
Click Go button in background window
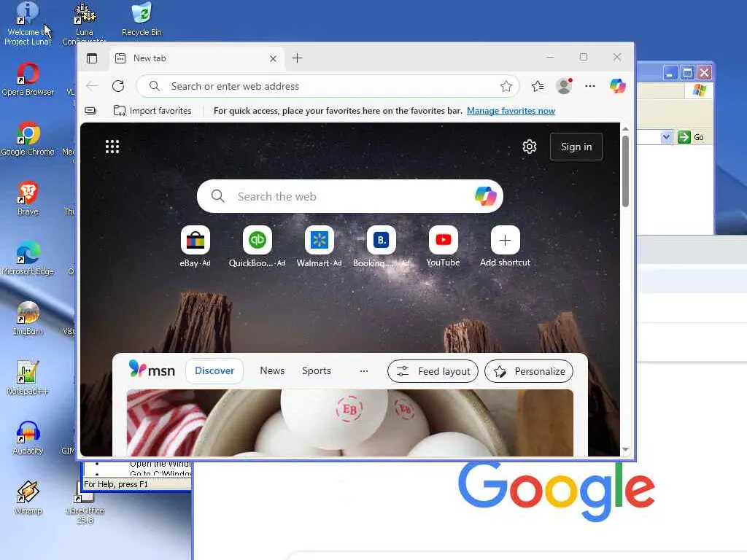point(691,137)
